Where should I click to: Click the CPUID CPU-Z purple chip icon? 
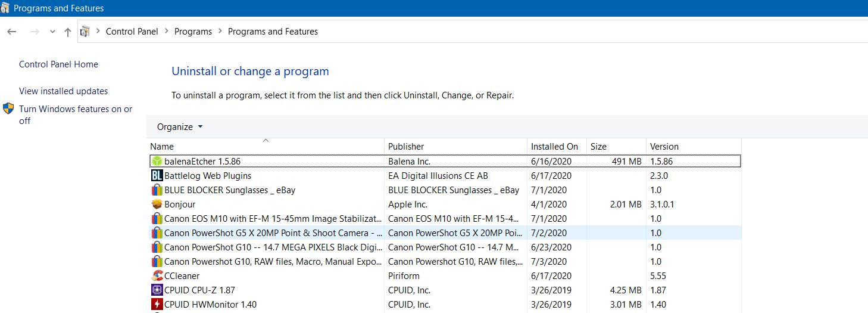[x=157, y=290]
